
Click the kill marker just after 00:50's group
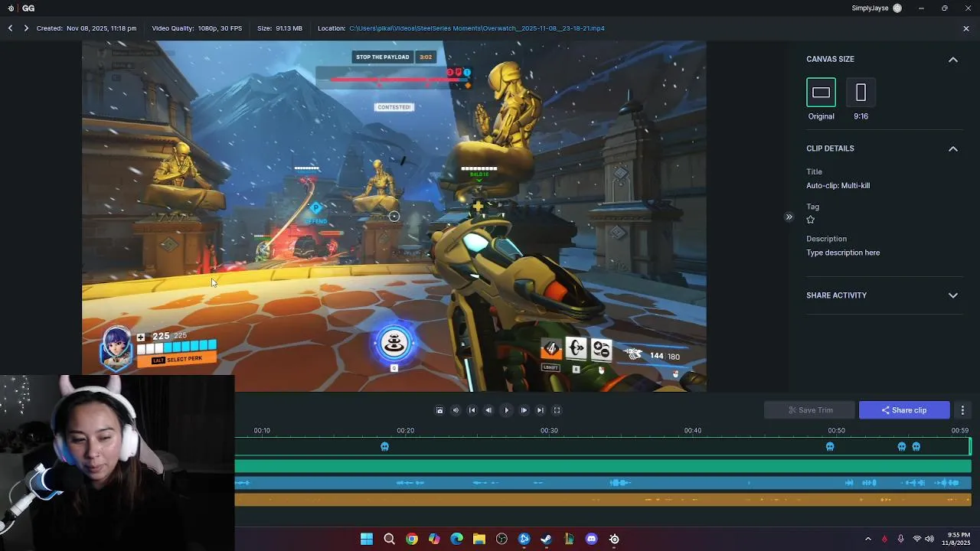click(902, 447)
